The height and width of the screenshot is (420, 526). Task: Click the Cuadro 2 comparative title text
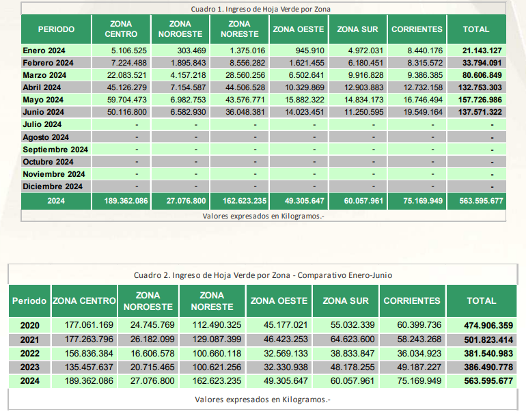(x=263, y=275)
